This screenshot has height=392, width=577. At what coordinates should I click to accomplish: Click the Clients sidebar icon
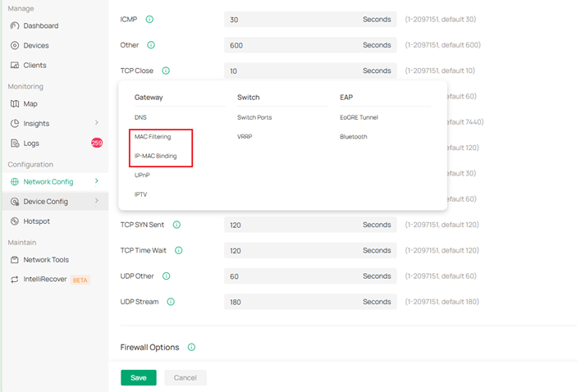coord(15,65)
